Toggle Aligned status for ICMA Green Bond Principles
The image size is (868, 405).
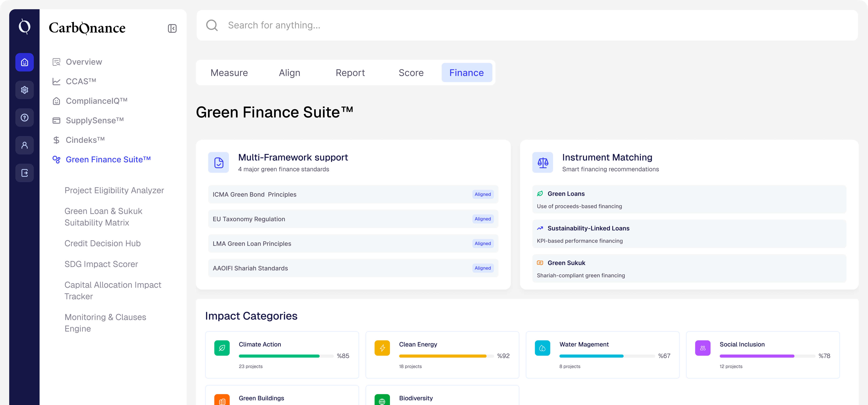click(x=483, y=194)
